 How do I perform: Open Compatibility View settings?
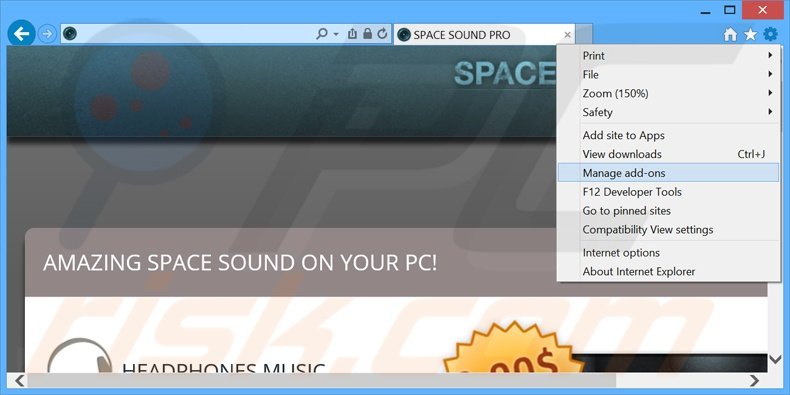point(669,229)
